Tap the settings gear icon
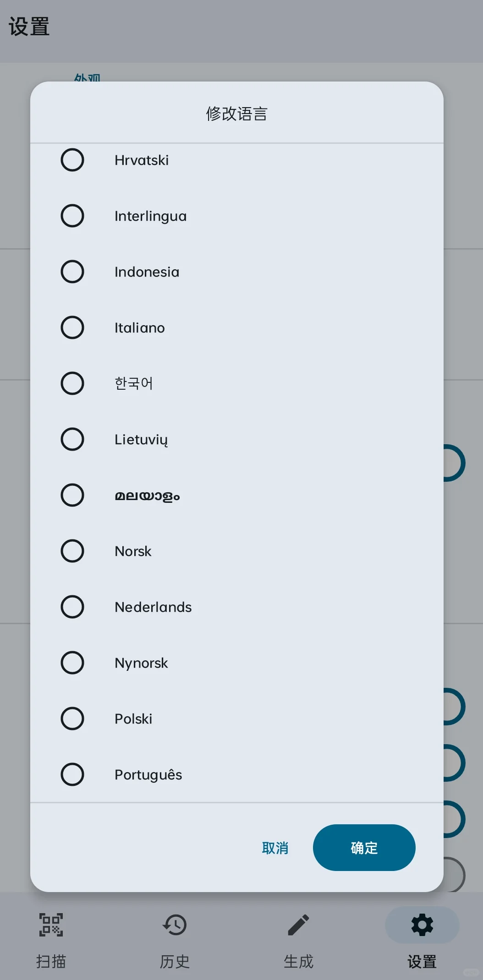The height and width of the screenshot is (980, 483). pyautogui.click(x=422, y=925)
